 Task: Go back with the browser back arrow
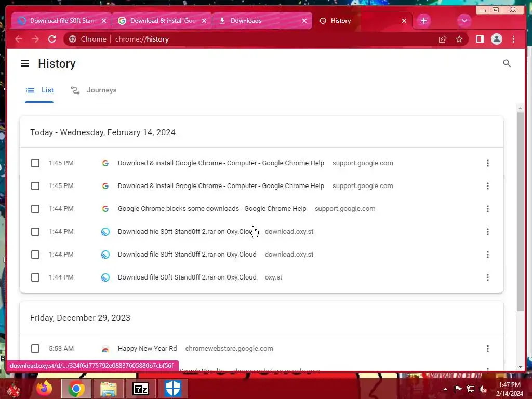pos(19,39)
